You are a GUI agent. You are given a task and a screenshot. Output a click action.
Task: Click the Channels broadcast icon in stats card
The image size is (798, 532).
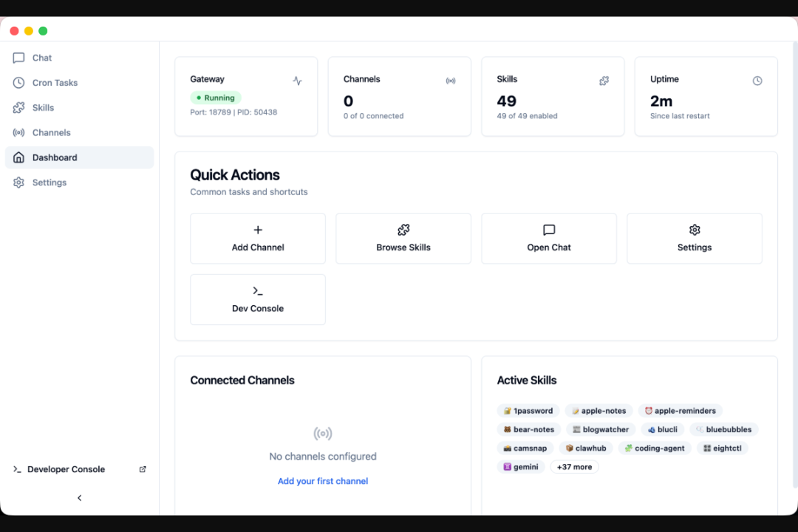pos(451,81)
